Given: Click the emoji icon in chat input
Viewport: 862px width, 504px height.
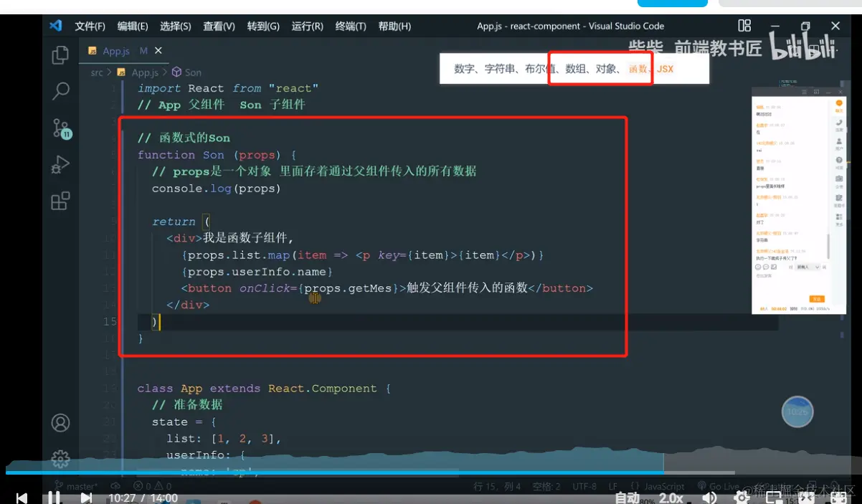Looking at the screenshot, I should coord(759,267).
